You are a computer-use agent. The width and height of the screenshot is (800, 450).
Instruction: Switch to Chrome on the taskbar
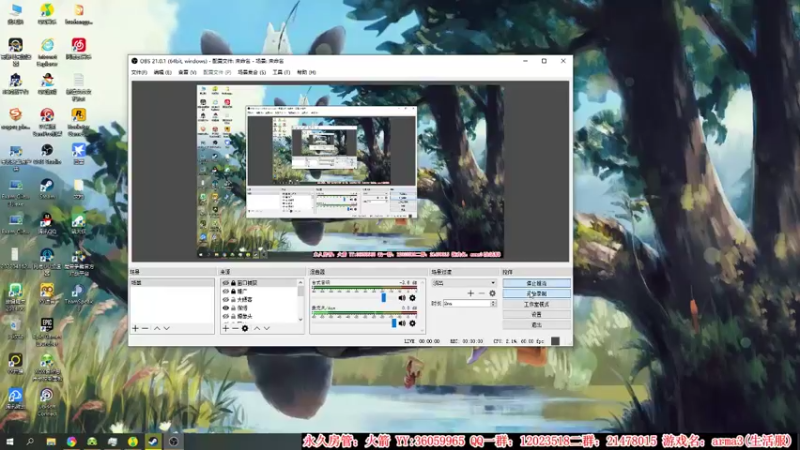tap(71, 441)
